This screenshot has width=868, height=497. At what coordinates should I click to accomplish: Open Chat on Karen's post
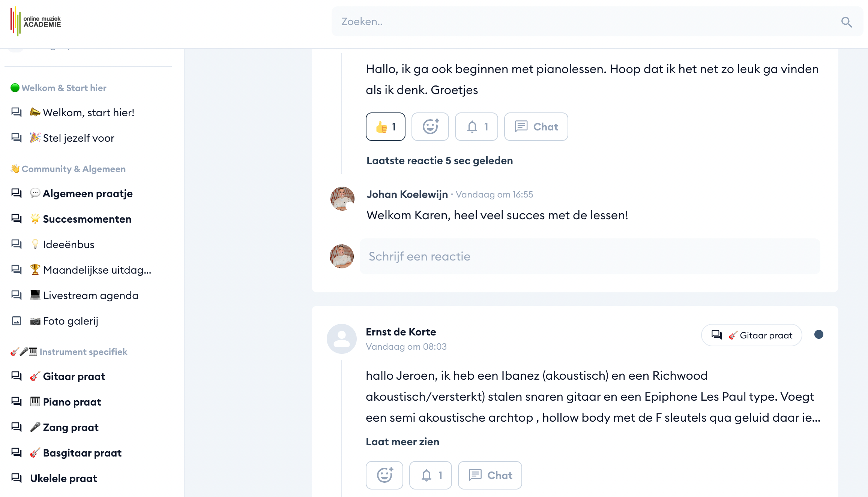tap(536, 127)
